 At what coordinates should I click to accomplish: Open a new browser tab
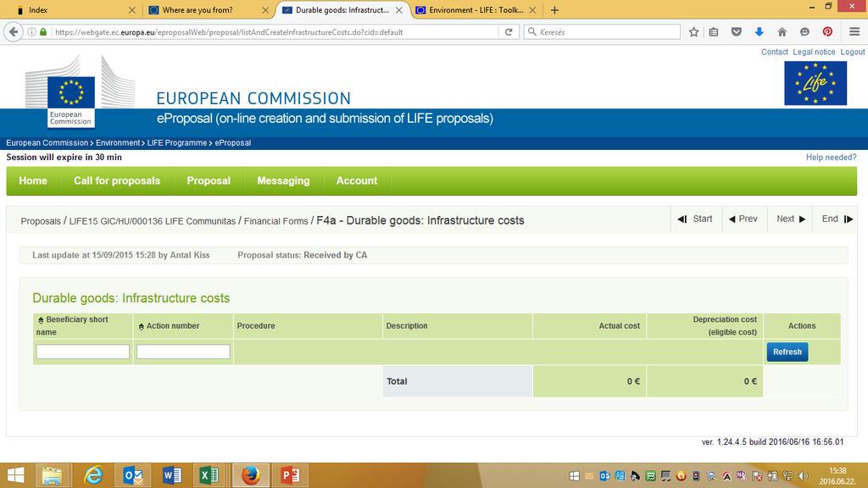pyautogui.click(x=554, y=10)
